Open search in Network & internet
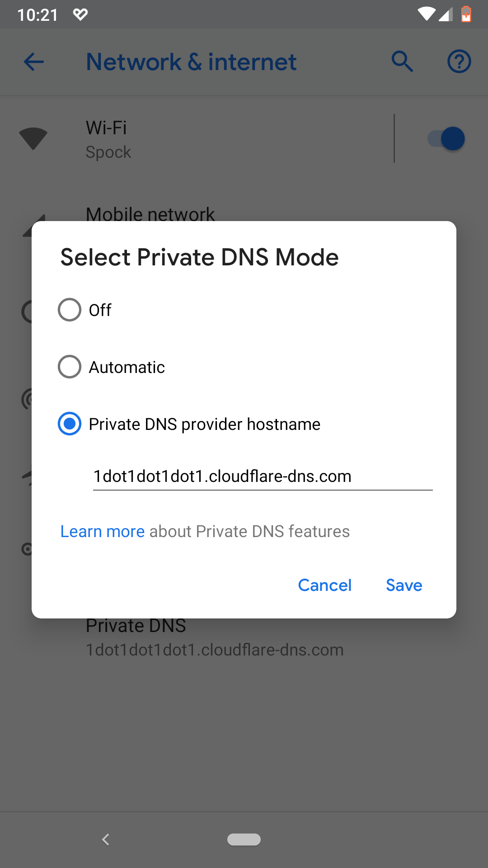Screen dimensions: 488x868 pyautogui.click(x=402, y=61)
